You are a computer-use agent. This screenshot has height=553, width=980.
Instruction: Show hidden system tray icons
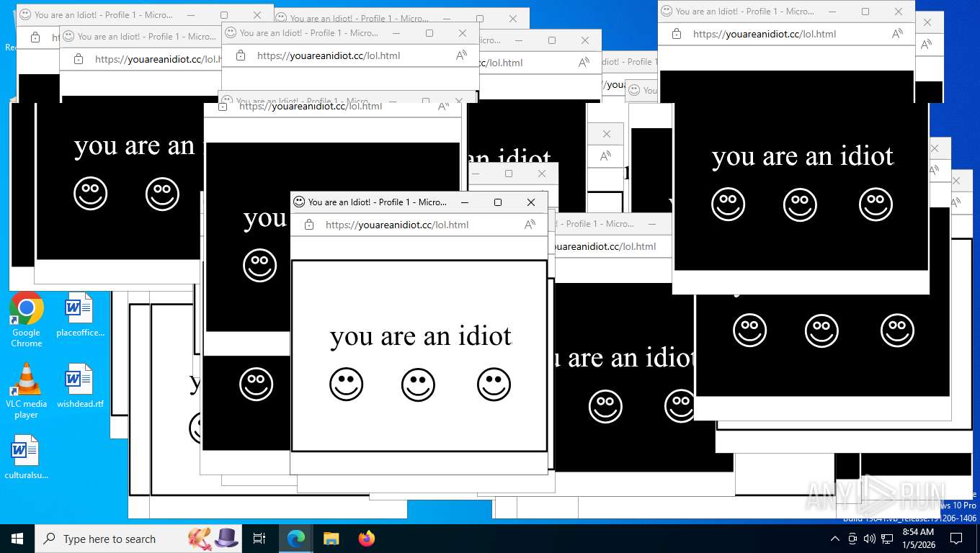[835, 539]
